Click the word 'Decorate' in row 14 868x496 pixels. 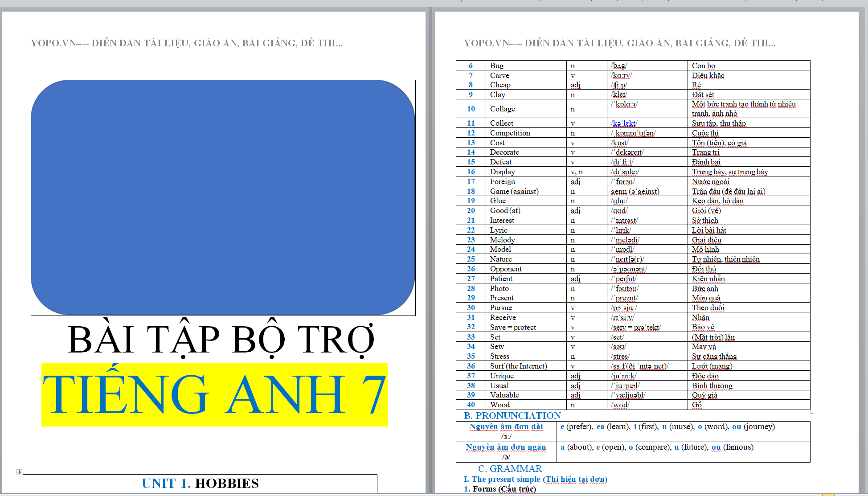[x=504, y=152]
